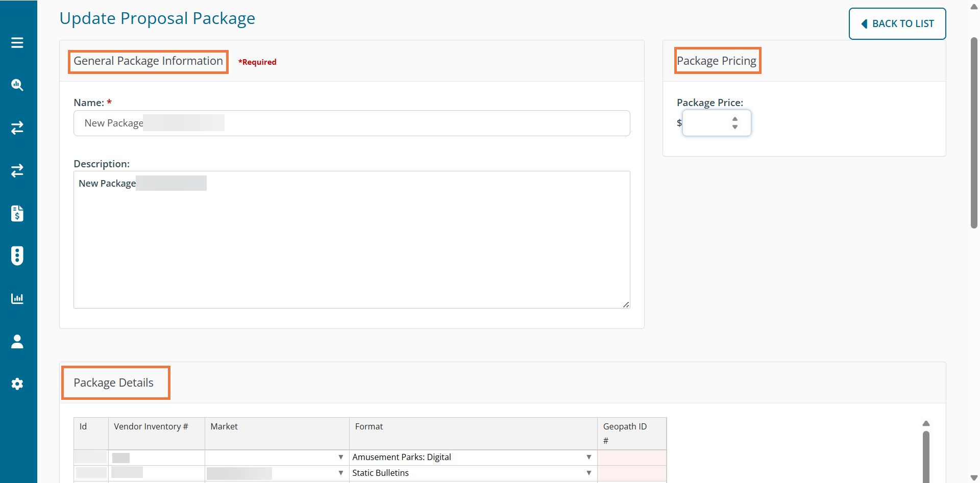The height and width of the screenshot is (483, 980).
Task: Click the lower exchange arrows sidebar icon
Action: click(x=17, y=170)
